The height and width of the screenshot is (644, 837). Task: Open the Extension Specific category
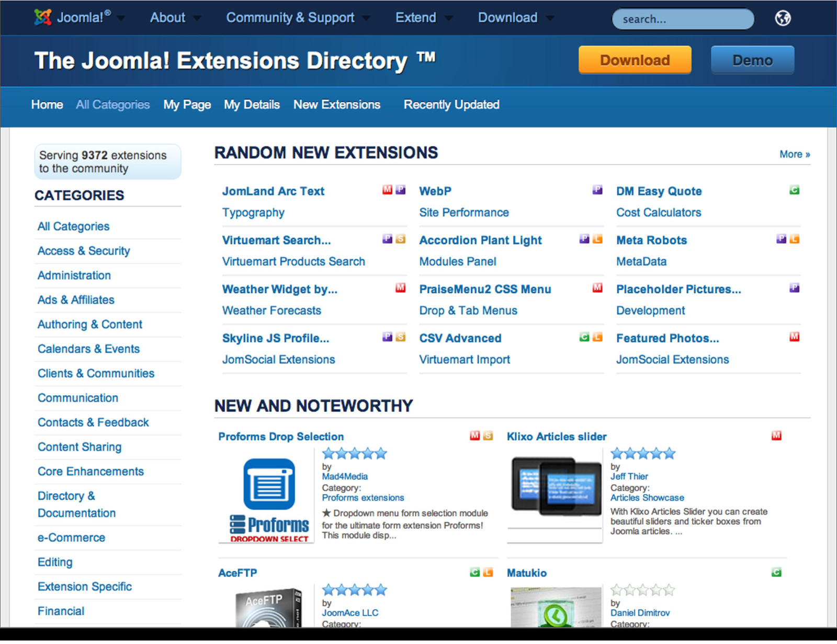(x=85, y=587)
